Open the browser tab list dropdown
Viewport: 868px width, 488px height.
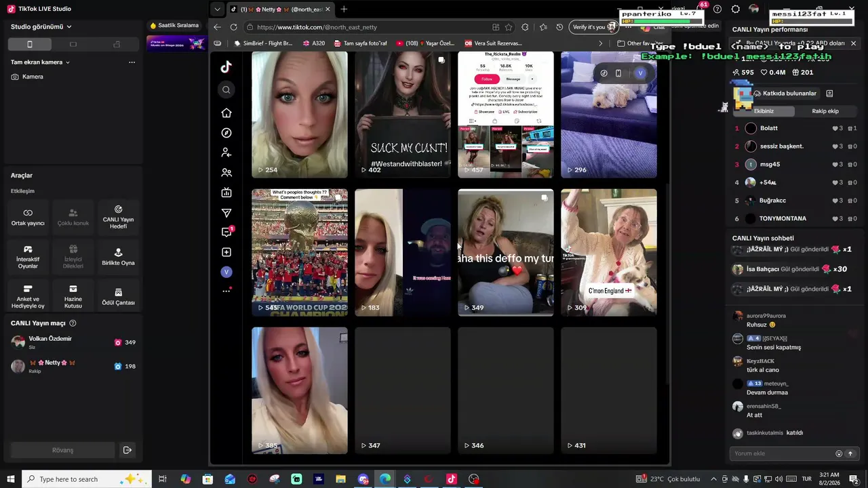[217, 9]
